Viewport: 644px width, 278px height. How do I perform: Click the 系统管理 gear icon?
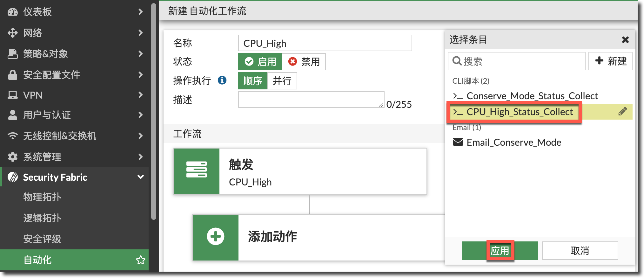13,157
